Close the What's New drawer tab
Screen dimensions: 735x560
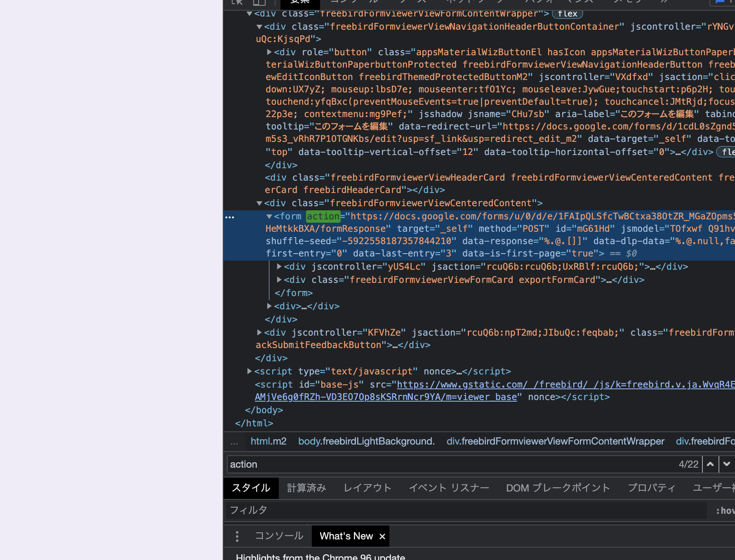click(x=382, y=536)
